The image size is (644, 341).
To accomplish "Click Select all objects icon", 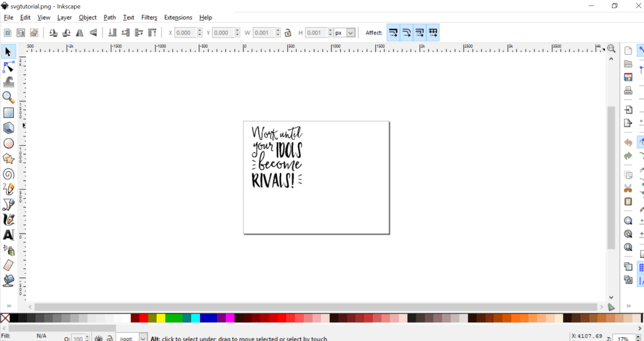I will [x=8, y=33].
